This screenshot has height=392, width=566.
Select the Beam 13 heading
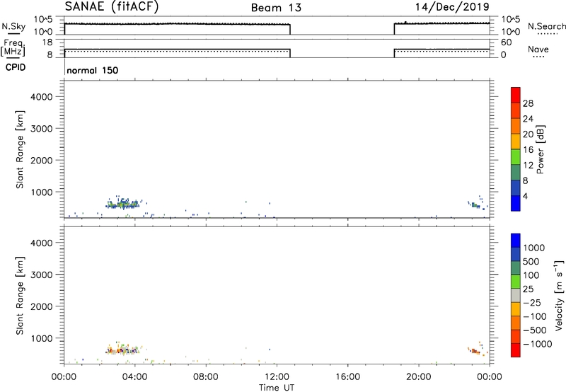coord(276,8)
